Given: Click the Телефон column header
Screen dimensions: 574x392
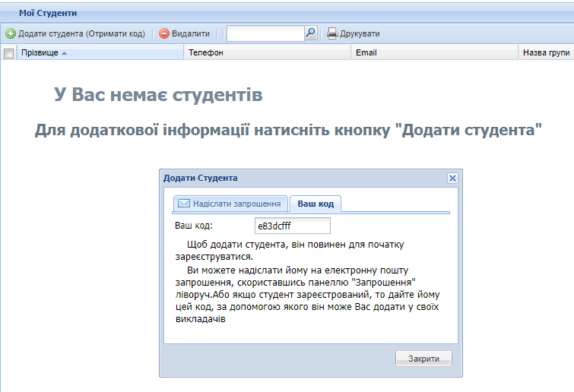Looking at the screenshot, I should click(267, 52).
